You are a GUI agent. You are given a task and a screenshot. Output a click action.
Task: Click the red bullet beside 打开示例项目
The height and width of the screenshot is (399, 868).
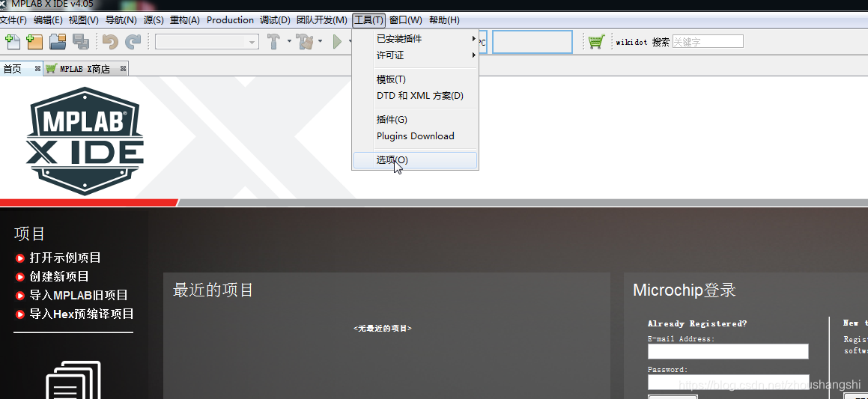click(x=20, y=258)
